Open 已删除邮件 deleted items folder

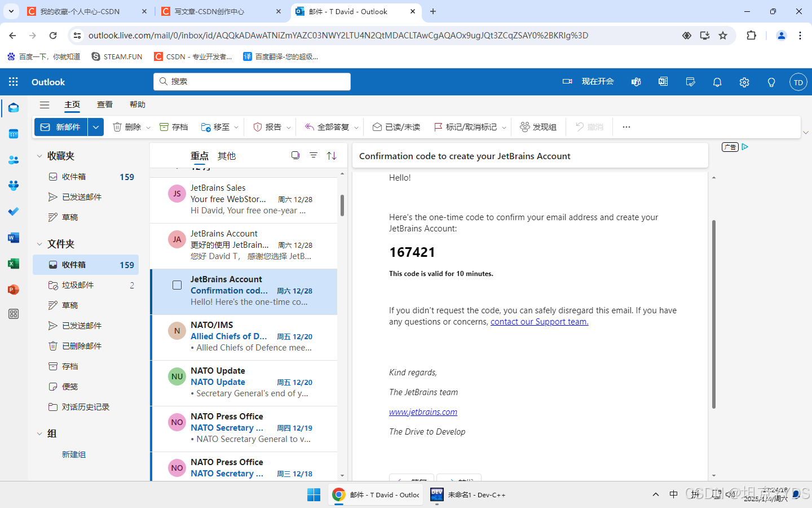click(86, 346)
